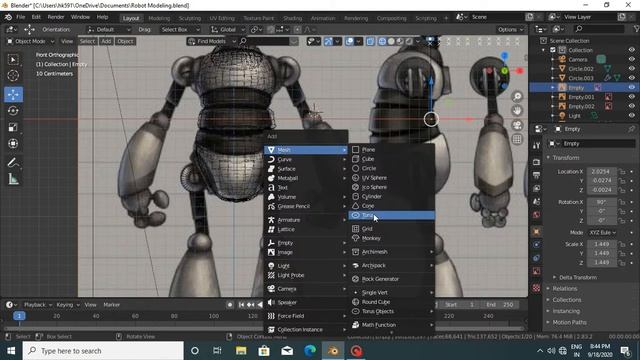Add a UV Sphere mesh

point(391,178)
